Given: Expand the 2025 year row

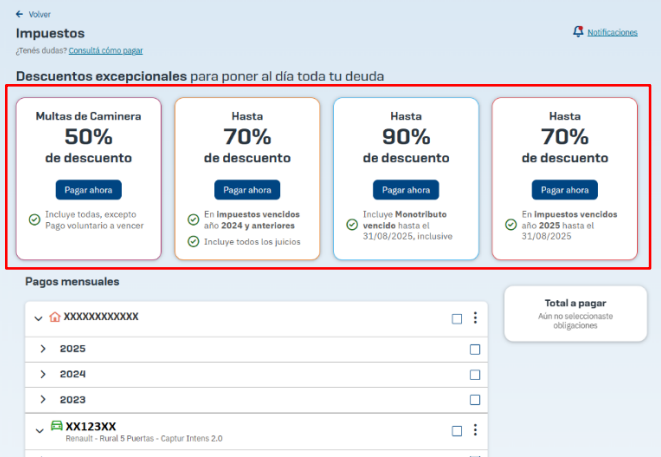Looking at the screenshot, I should [43, 349].
